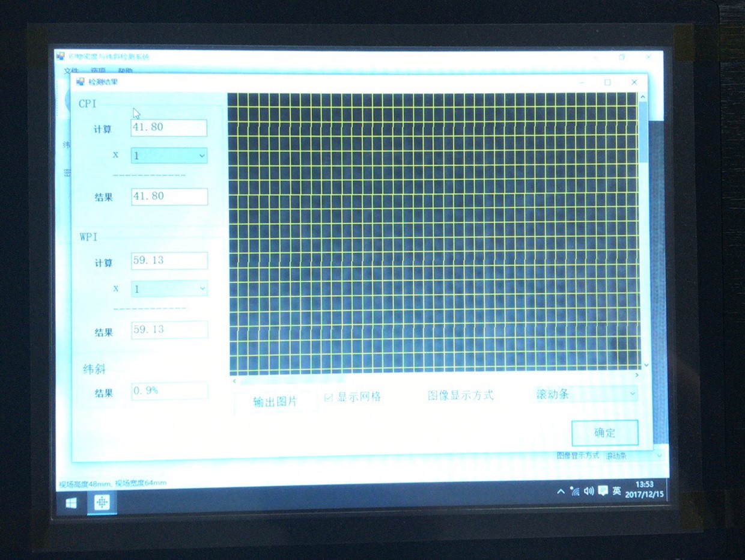Open the 选项 menu in the main window
745x560 pixels.
coord(98,71)
